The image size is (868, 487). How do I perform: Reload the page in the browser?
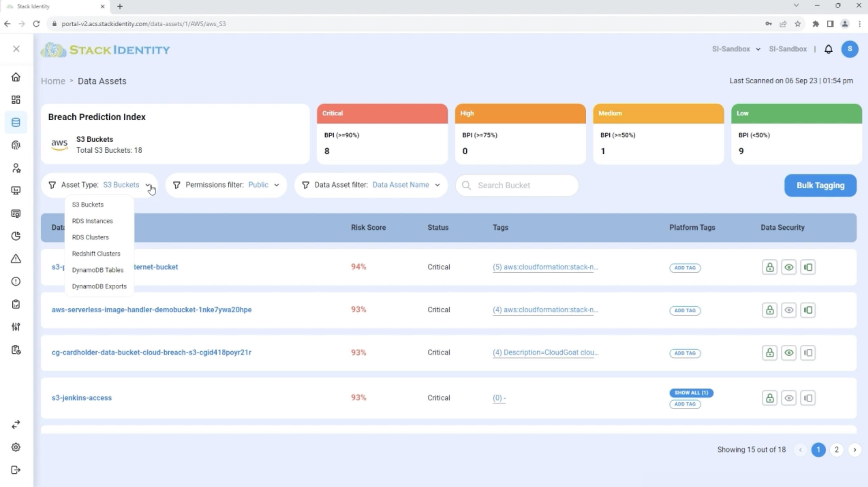point(36,24)
